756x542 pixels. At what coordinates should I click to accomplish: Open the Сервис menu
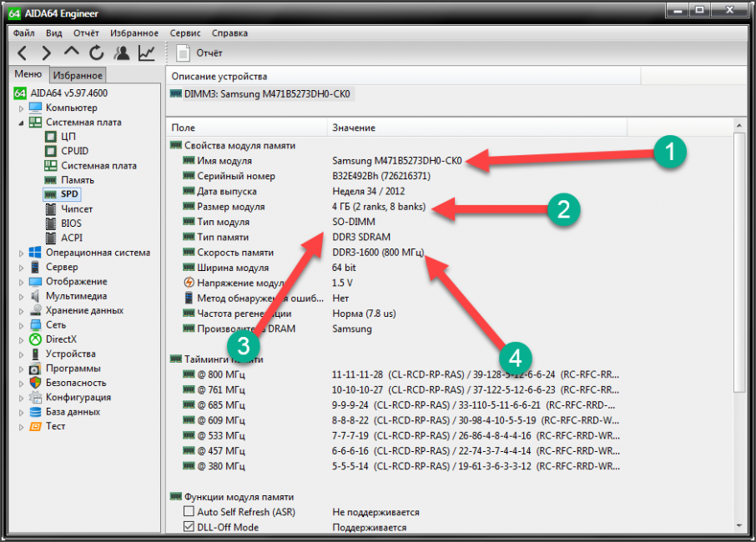tap(185, 33)
